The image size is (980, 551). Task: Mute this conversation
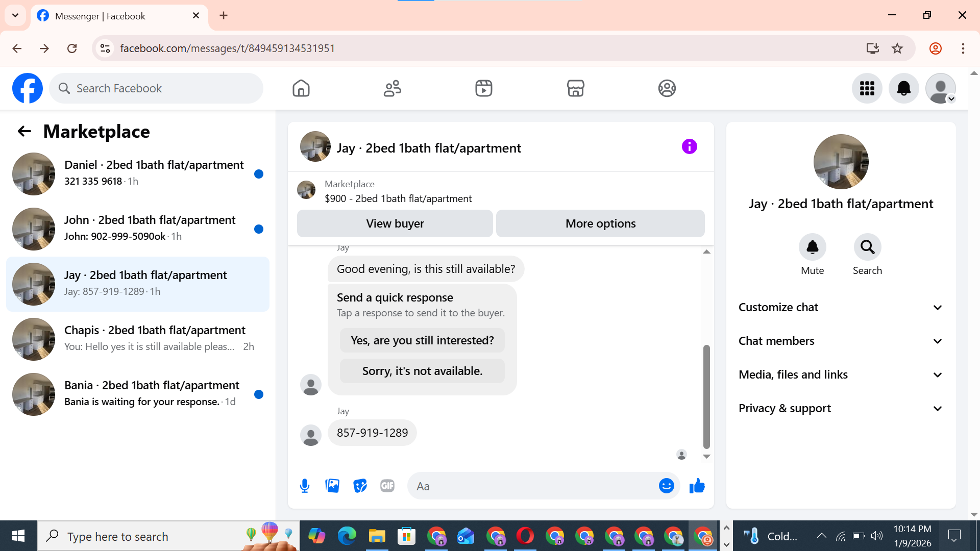812,247
